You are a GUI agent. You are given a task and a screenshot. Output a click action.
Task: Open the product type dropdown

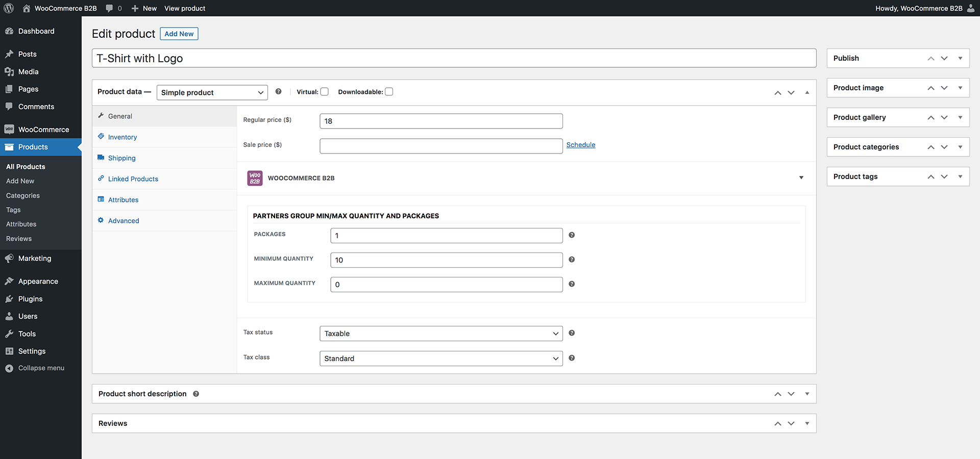coord(212,92)
